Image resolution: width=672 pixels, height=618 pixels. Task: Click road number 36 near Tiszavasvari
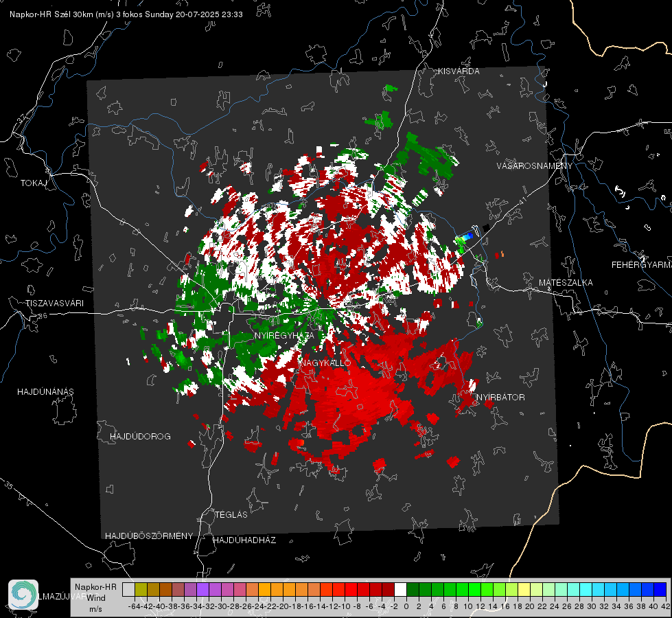43,316
